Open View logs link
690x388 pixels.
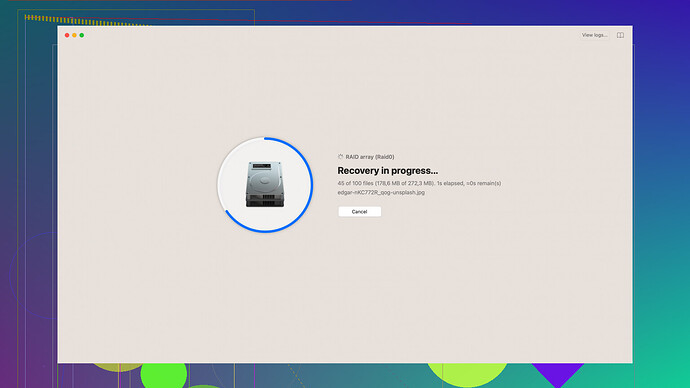point(594,35)
